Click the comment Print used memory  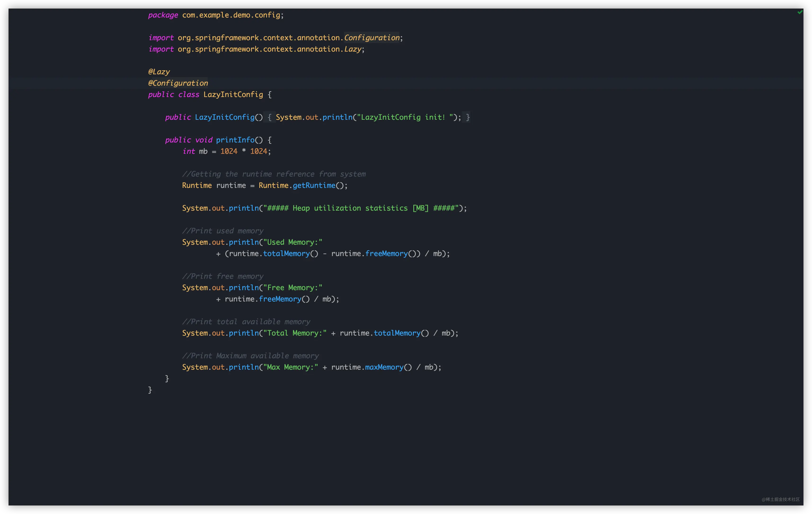click(x=223, y=231)
